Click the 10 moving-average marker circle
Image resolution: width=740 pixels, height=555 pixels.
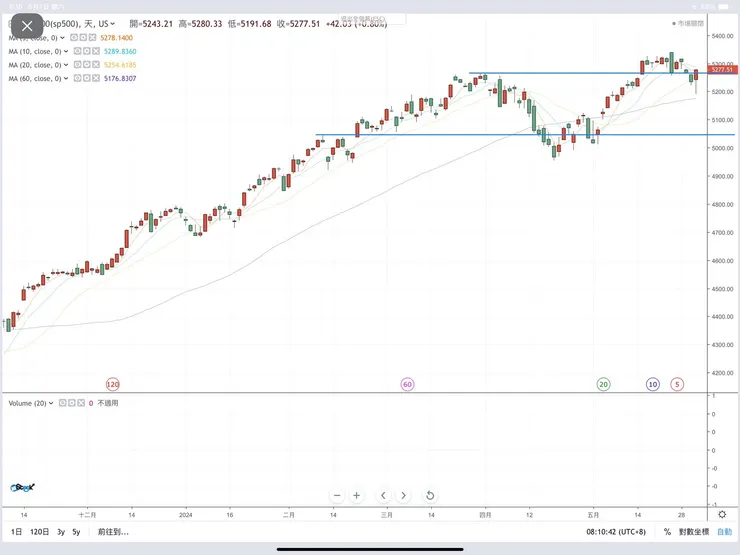point(653,384)
